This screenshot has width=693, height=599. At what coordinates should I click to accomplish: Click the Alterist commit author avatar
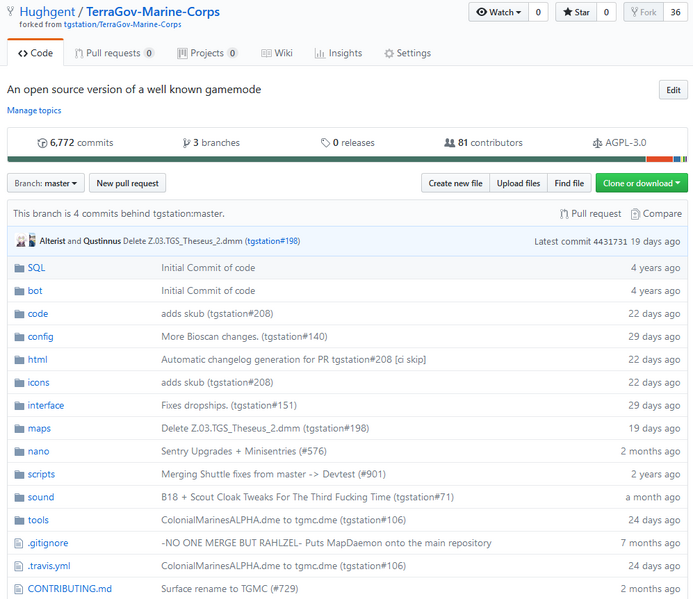point(20,241)
